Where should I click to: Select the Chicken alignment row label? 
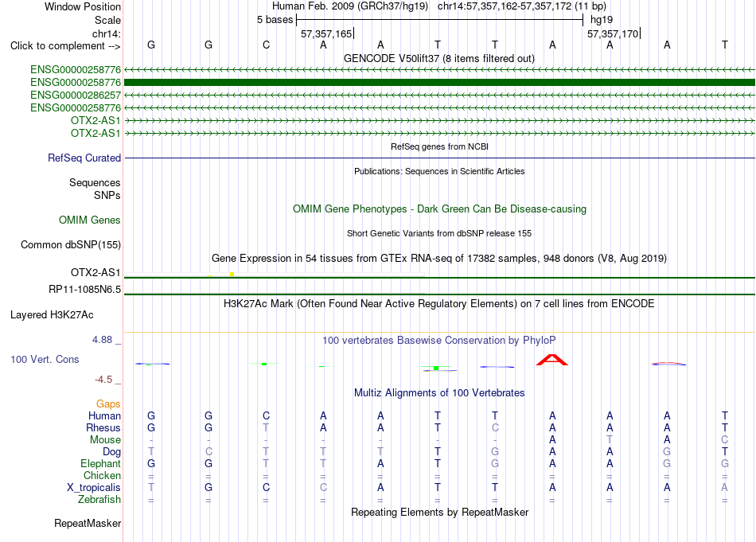coord(102,475)
